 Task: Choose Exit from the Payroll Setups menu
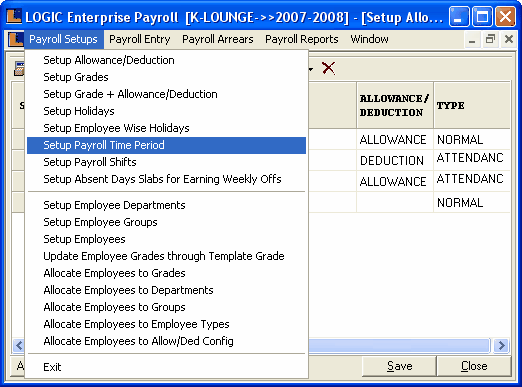coord(166,367)
